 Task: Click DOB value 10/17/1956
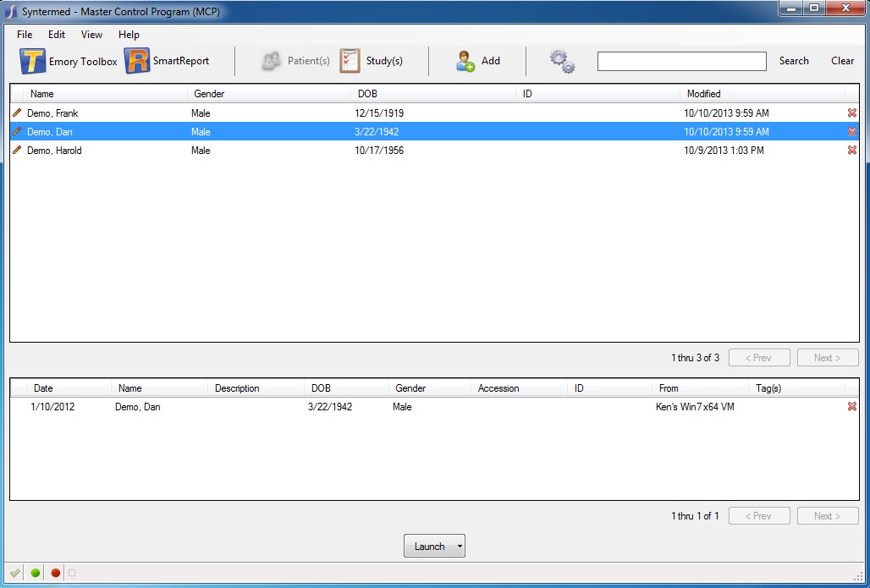point(379,150)
